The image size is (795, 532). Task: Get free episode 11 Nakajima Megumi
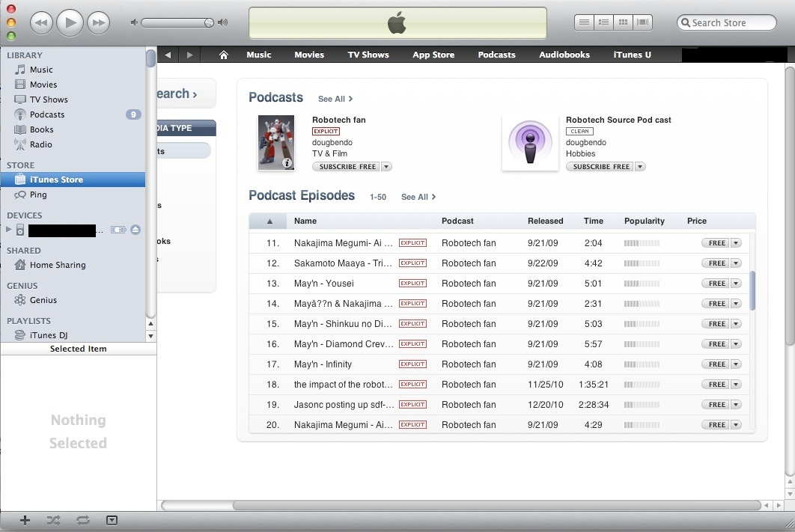click(x=716, y=243)
